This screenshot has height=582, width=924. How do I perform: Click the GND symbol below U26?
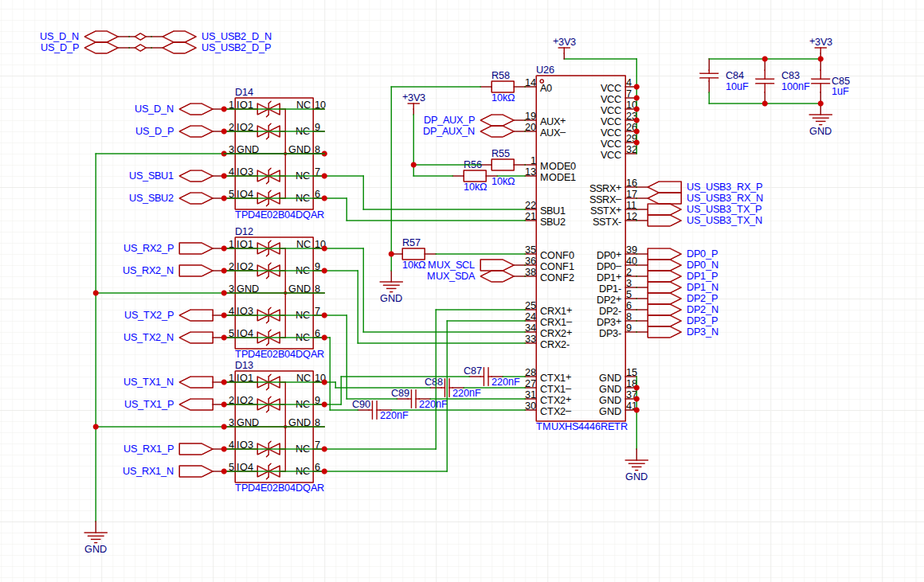point(636,463)
